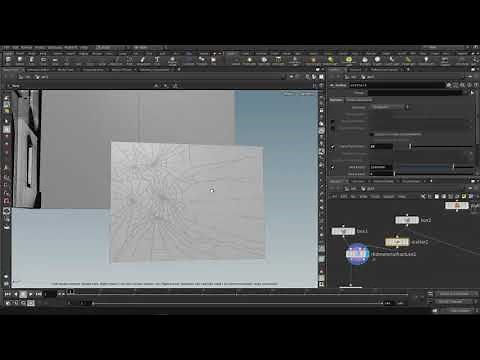480x360 pixels.
Task: Click the node name input field
Action: point(397,85)
